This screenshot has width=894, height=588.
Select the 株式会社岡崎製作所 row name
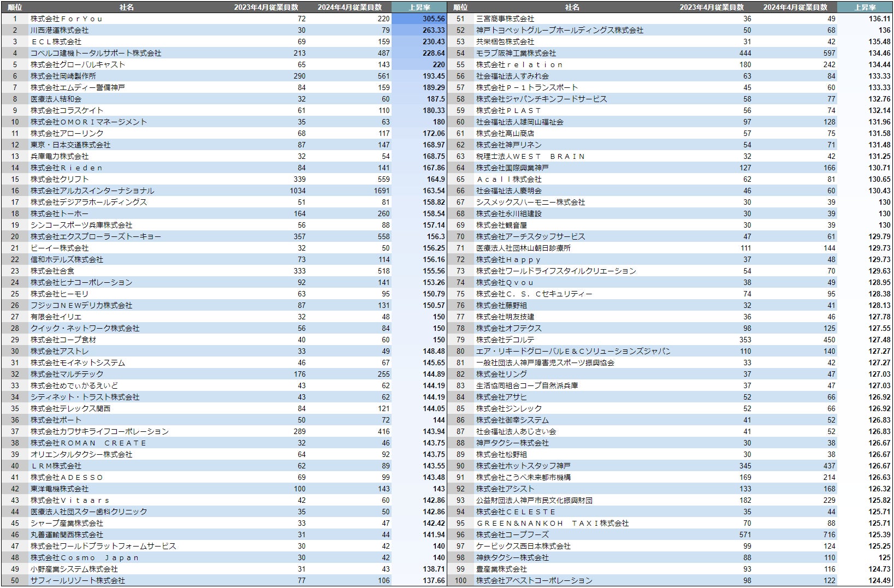[63, 76]
